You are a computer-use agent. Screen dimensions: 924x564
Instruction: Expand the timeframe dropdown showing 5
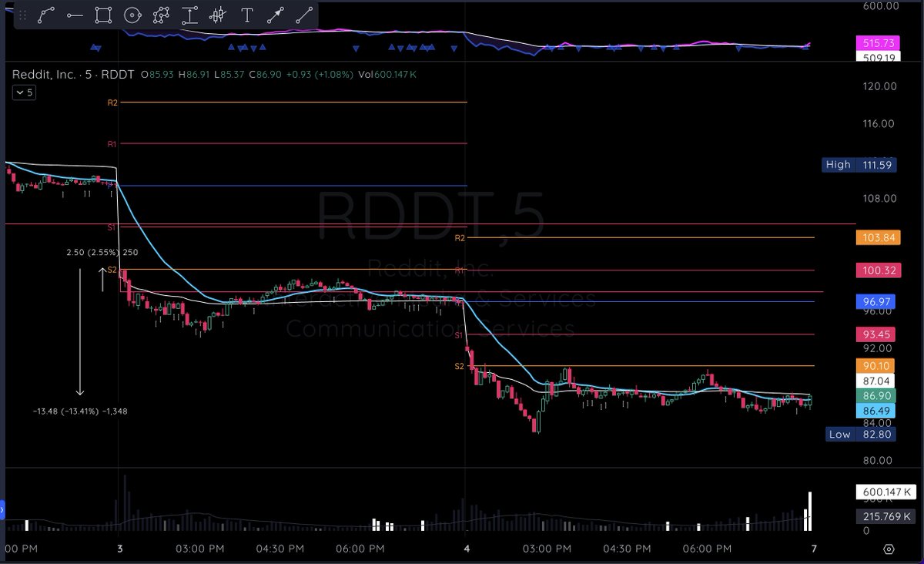pyautogui.click(x=23, y=92)
